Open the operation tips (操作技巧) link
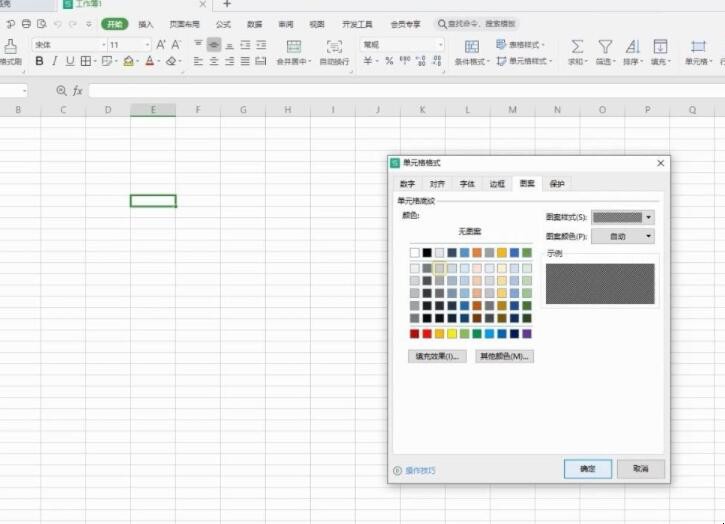The height and width of the screenshot is (524, 725). click(420, 471)
